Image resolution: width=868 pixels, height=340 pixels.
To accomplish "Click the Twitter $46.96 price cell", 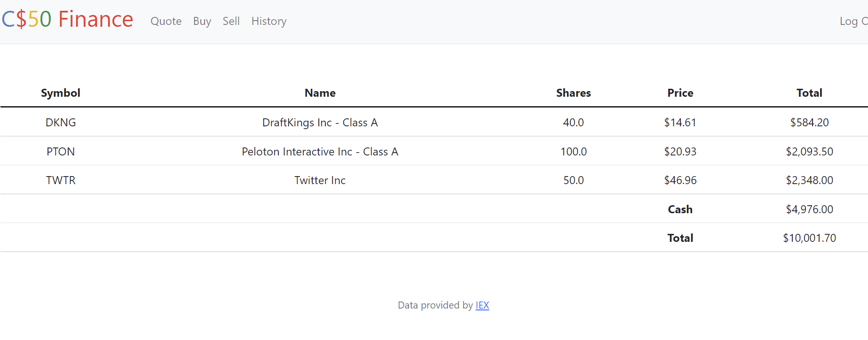I will (x=680, y=180).
